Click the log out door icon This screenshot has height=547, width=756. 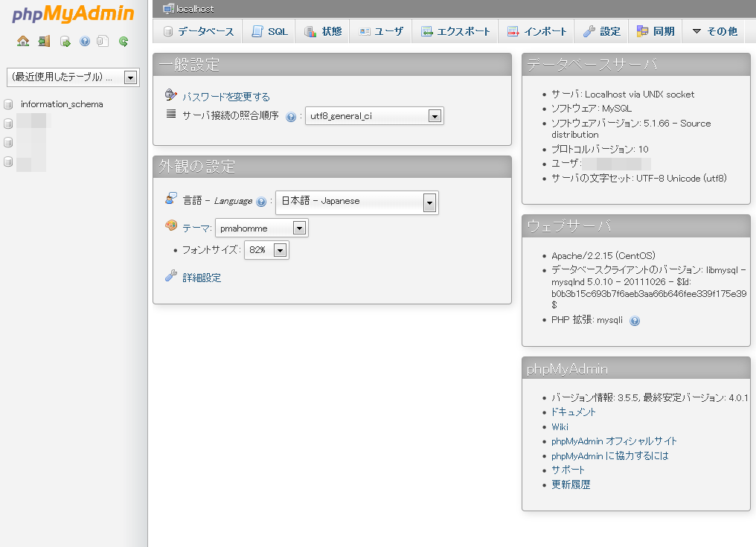(x=45, y=42)
